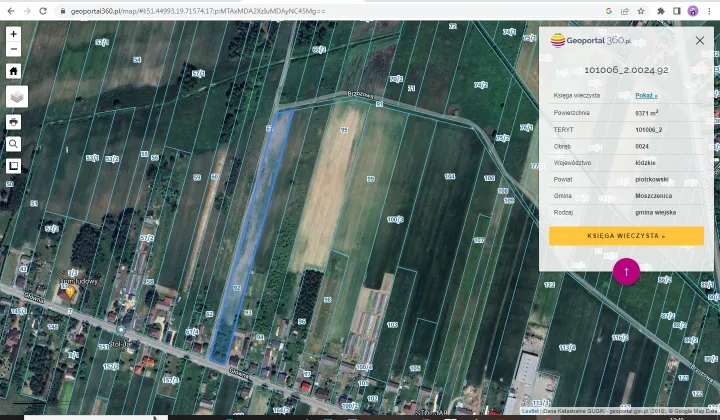Open the Leaflet attribution link
Viewport: 720px width, 420px height.
click(x=530, y=411)
